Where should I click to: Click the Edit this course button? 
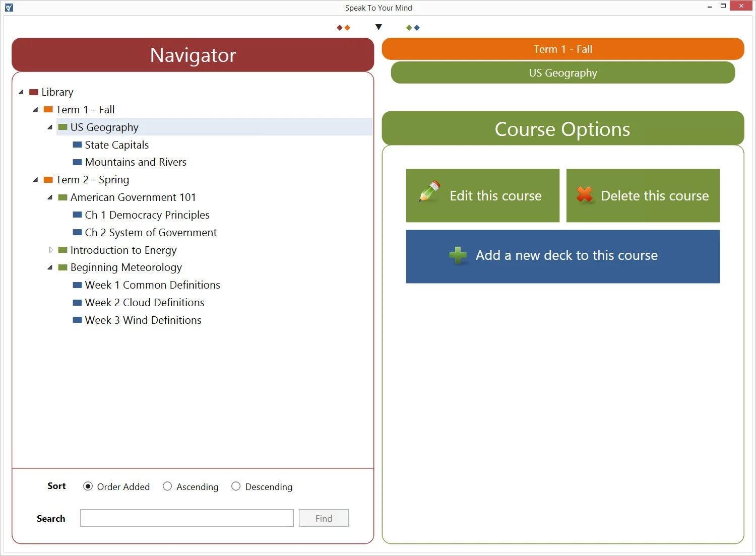[483, 195]
